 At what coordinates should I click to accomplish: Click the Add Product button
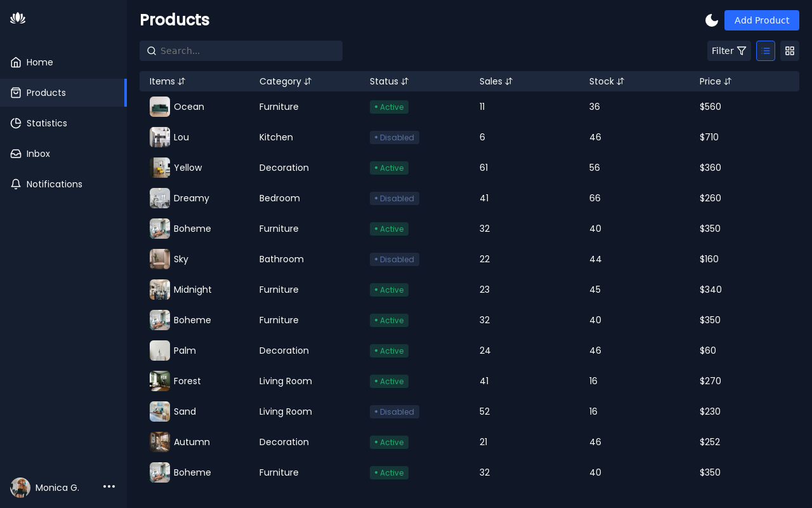[761, 20]
